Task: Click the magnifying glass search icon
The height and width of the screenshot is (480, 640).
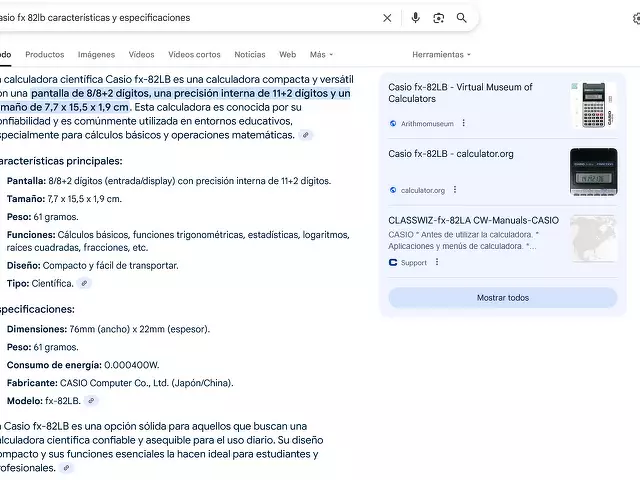Action: click(462, 18)
